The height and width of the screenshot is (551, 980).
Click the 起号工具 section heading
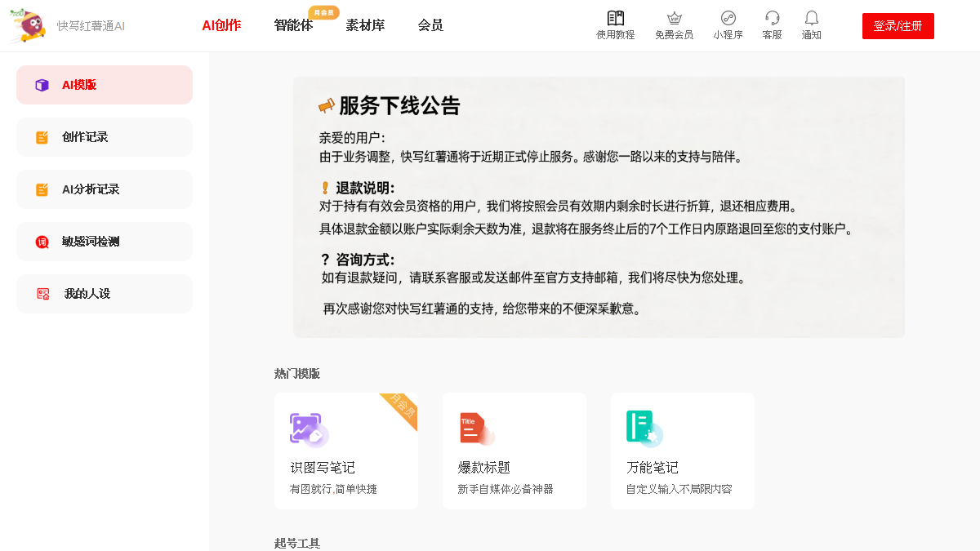[x=297, y=544]
